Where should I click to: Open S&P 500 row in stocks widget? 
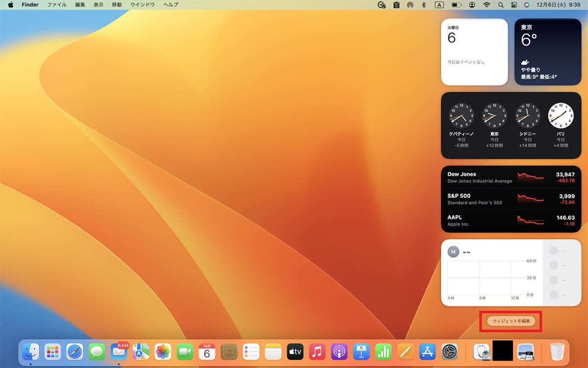click(511, 199)
